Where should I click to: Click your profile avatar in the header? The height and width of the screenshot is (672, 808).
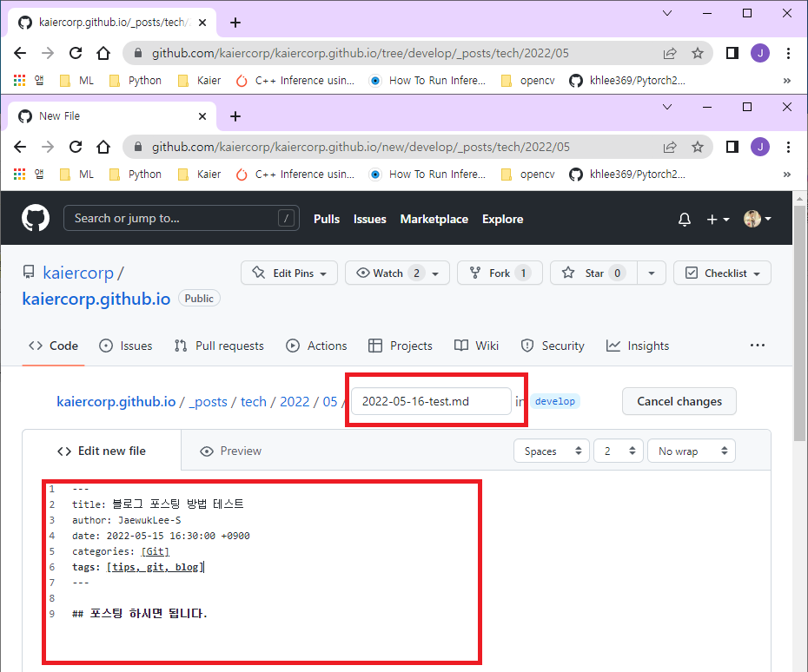pyautogui.click(x=752, y=219)
